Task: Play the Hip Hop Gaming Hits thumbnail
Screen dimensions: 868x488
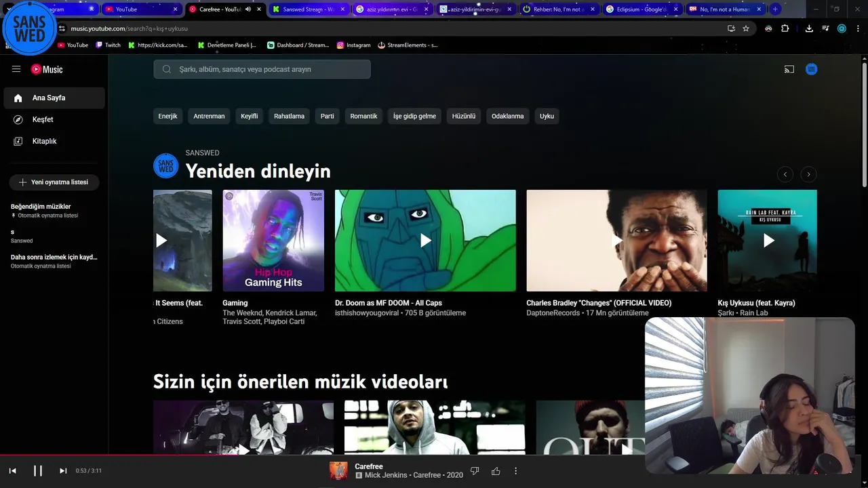Action: 273,241
